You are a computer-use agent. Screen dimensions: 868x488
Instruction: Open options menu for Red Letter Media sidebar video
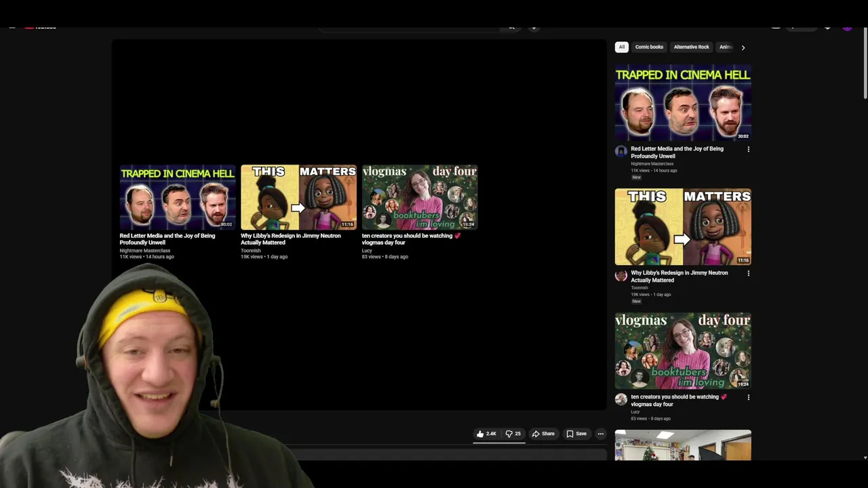(749, 149)
